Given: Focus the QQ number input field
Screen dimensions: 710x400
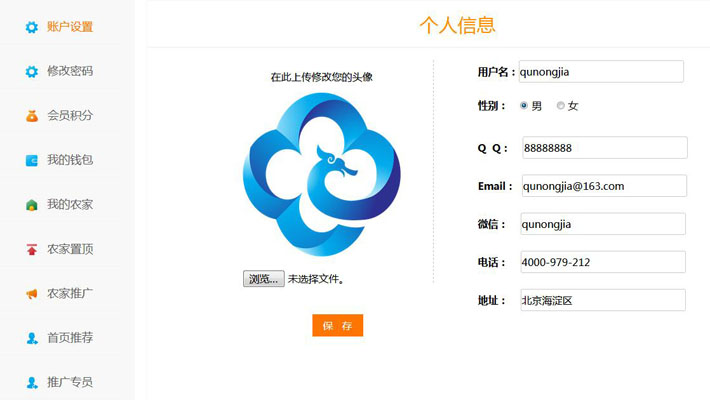Looking at the screenshot, I should (604, 148).
